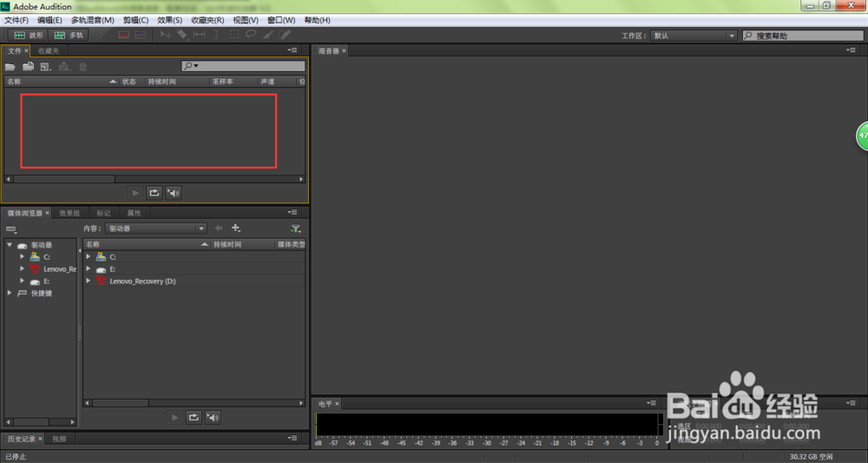Open file folder icon in 文件 panel

point(10,67)
